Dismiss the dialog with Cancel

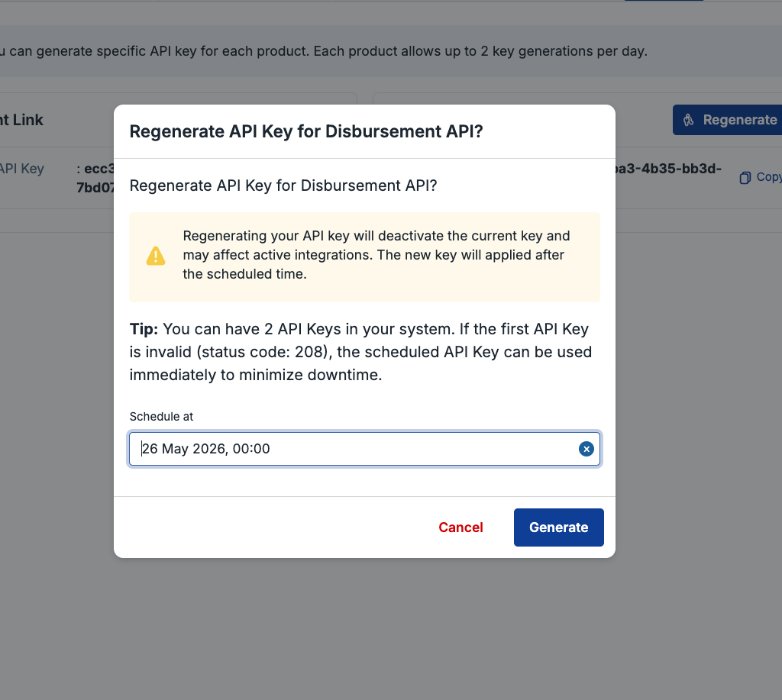coord(460,527)
